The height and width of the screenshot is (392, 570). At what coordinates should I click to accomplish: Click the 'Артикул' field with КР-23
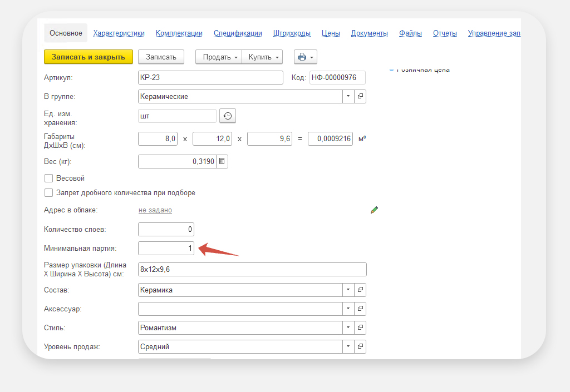pos(210,77)
